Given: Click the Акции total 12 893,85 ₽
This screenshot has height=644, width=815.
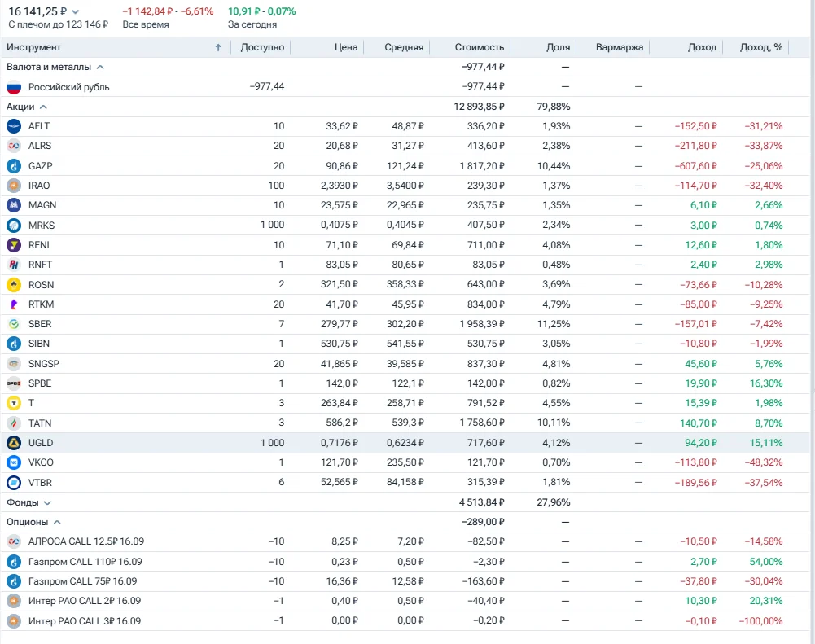Looking at the screenshot, I should [479, 107].
